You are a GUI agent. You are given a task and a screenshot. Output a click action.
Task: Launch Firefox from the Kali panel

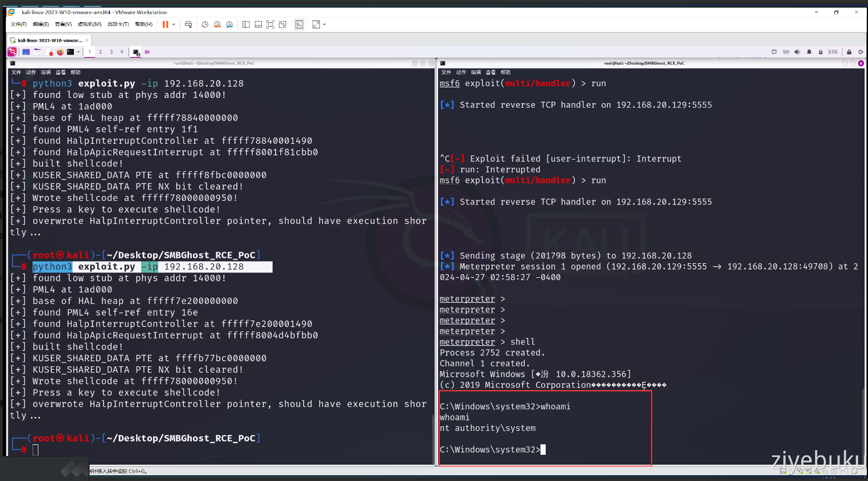point(60,52)
